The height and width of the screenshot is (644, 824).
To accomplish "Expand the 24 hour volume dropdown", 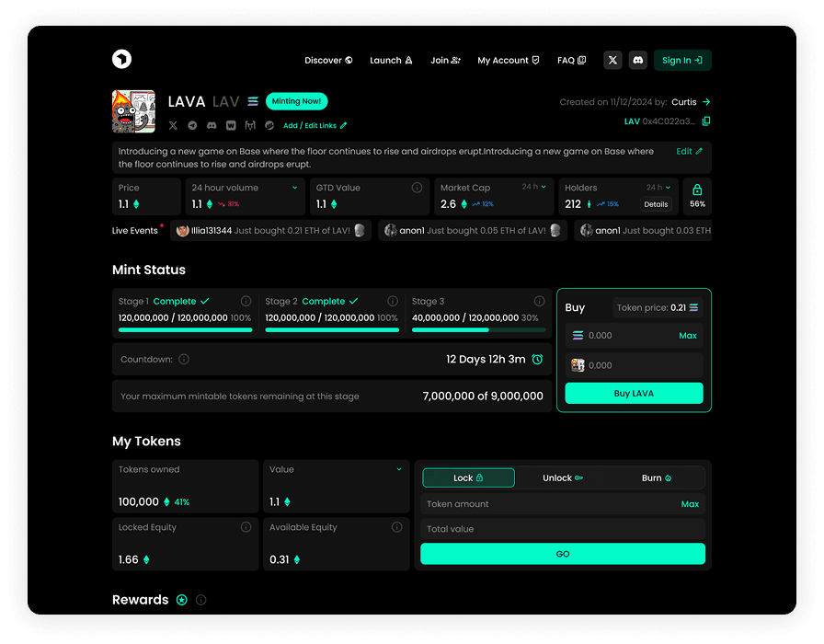I will [x=295, y=188].
